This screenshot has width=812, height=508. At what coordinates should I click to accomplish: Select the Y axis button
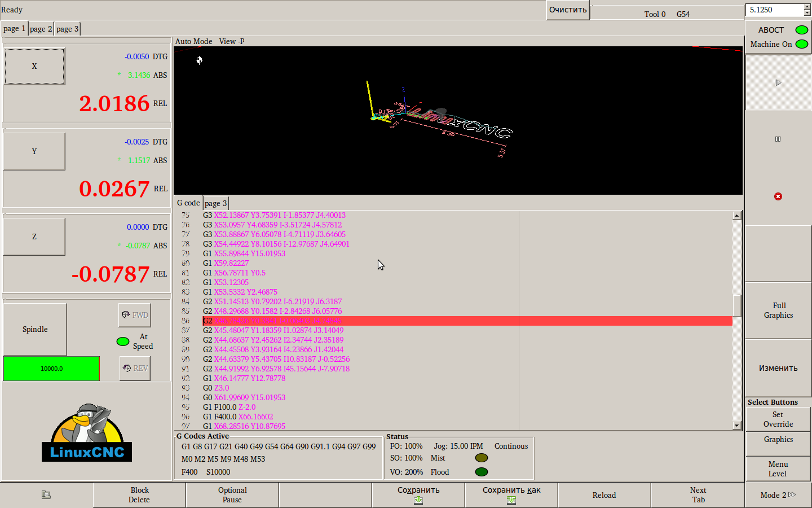coord(34,151)
